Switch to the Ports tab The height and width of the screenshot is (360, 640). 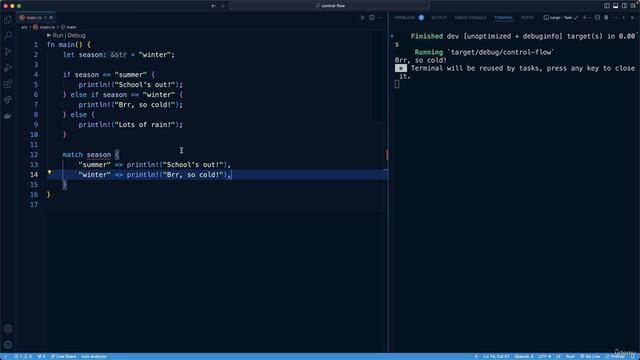tap(527, 18)
